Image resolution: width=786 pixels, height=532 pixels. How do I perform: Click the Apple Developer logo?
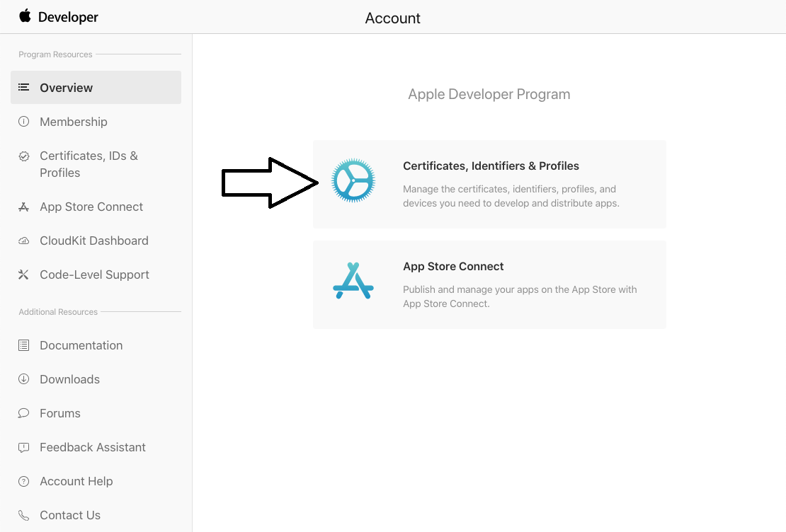point(59,17)
